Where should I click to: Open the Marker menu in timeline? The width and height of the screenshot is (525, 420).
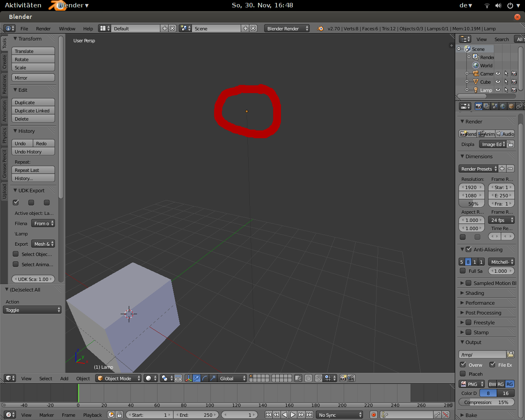47,415
